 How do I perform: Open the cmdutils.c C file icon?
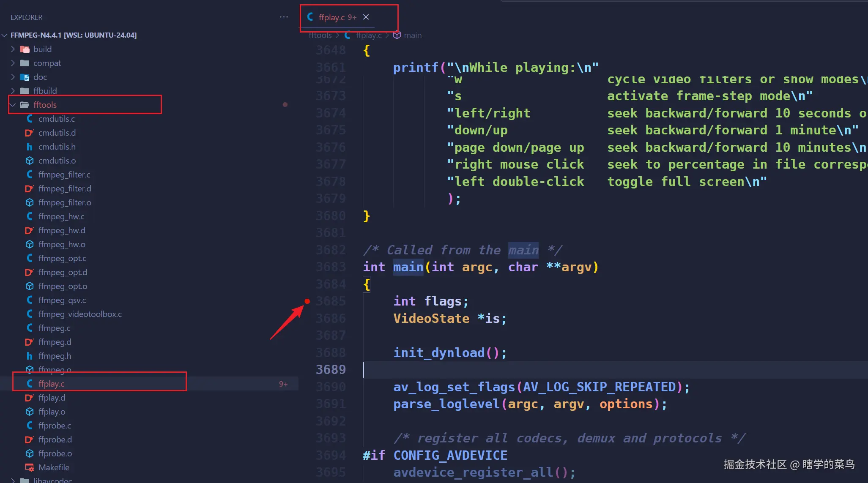point(30,119)
